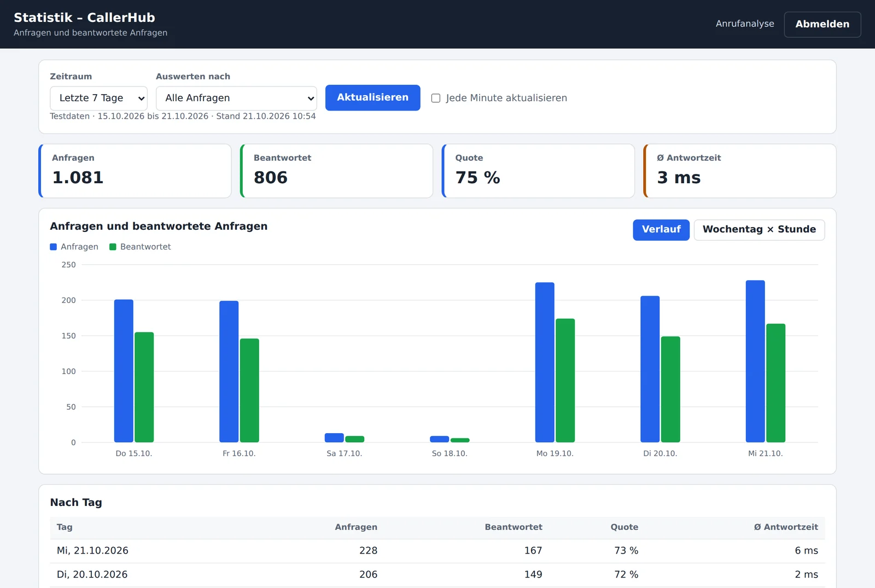The height and width of the screenshot is (588, 875).
Task: Click the 72 % quote cell
Action: [x=626, y=575]
